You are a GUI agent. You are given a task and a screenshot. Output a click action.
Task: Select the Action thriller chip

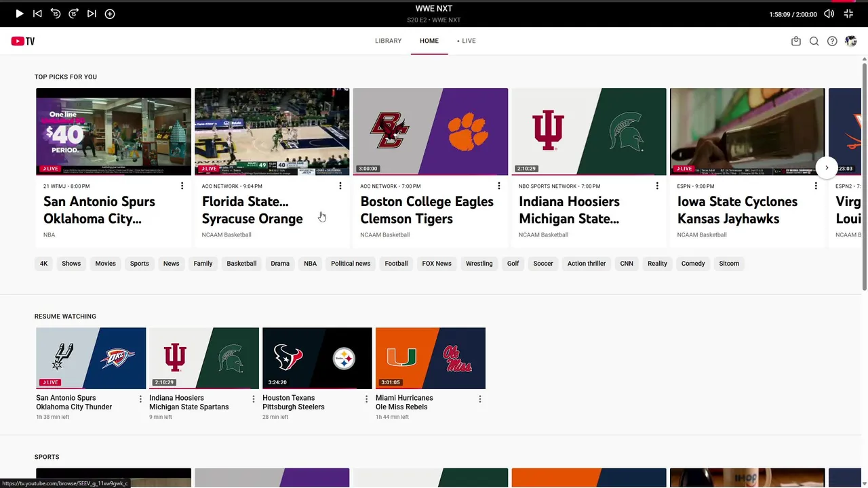pos(587,264)
